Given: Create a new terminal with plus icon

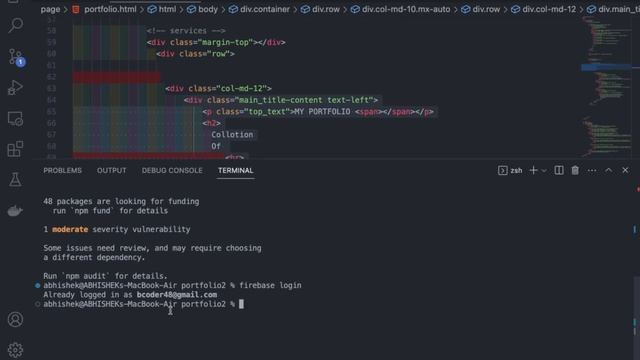Looking at the screenshot, I should (x=533, y=171).
